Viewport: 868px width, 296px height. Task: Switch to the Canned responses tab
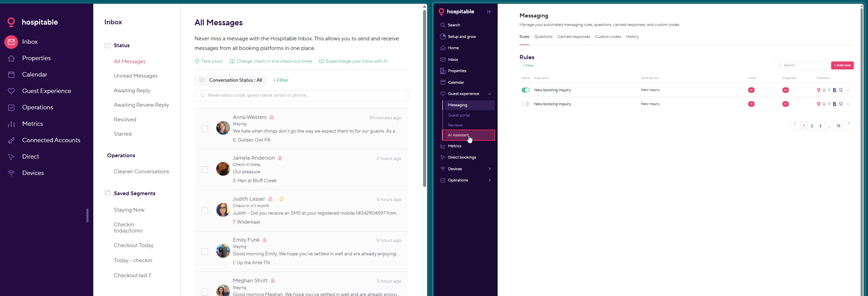pos(574,37)
